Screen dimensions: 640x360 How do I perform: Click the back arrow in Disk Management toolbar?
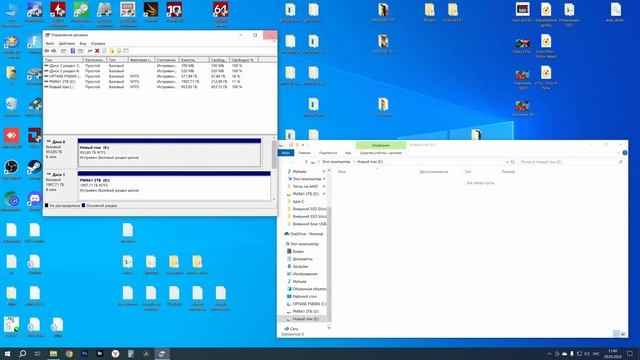47,51
